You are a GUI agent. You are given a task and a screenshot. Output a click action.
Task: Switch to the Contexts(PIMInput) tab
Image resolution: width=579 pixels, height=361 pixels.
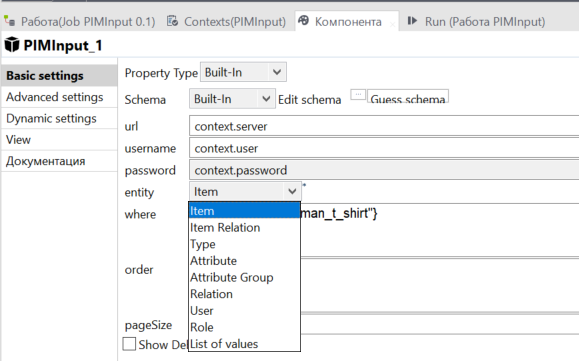tap(226, 21)
